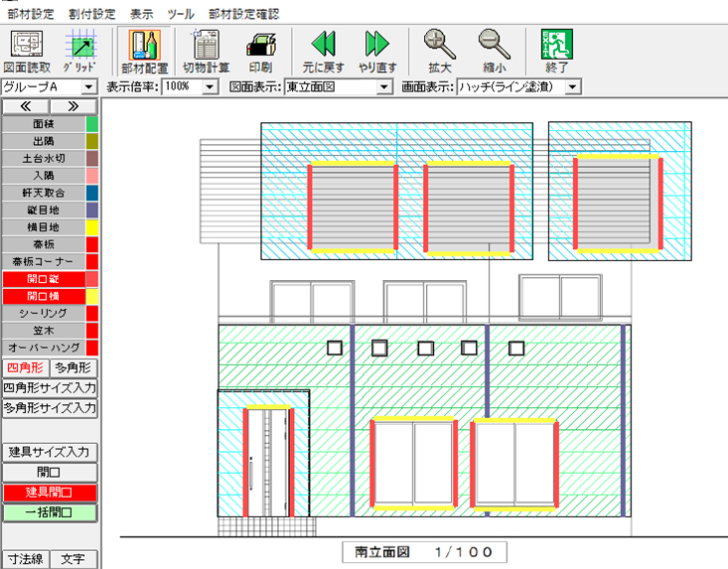Switch to 四角形 rectangle mode
This screenshot has height=569, width=728.
pyautogui.click(x=26, y=368)
